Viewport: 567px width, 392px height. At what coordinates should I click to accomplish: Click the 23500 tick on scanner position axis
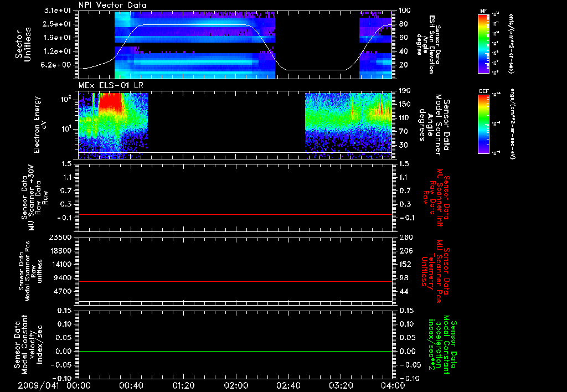[62, 238]
